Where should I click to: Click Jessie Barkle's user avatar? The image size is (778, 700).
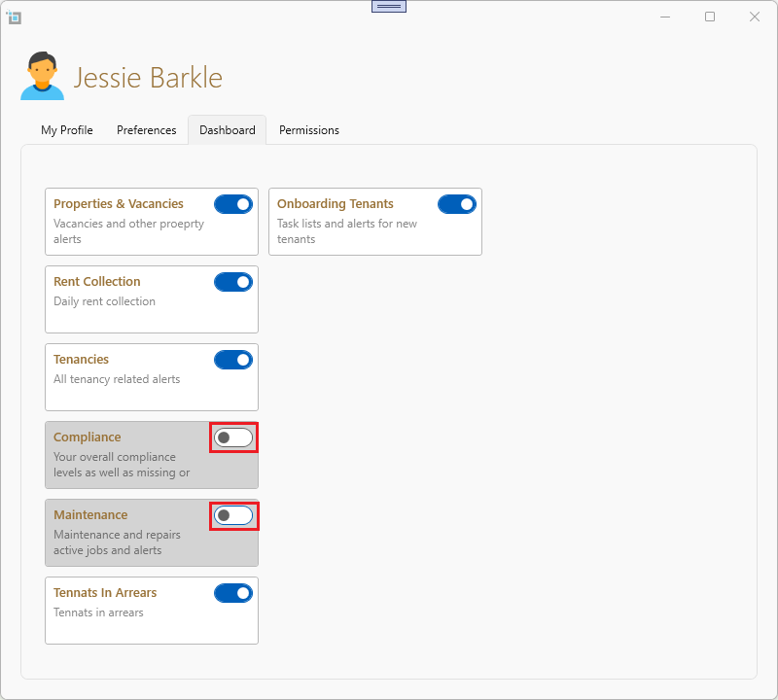pyautogui.click(x=42, y=76)
